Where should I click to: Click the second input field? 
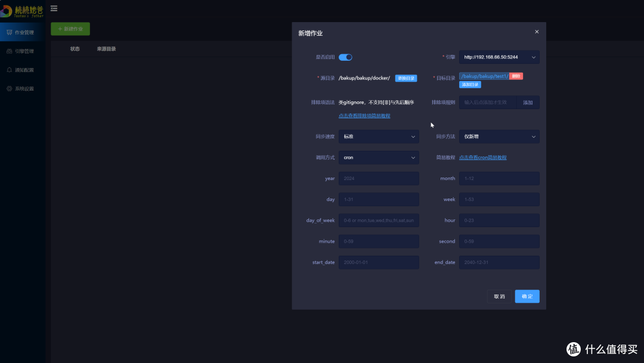(x=499, y=241)
